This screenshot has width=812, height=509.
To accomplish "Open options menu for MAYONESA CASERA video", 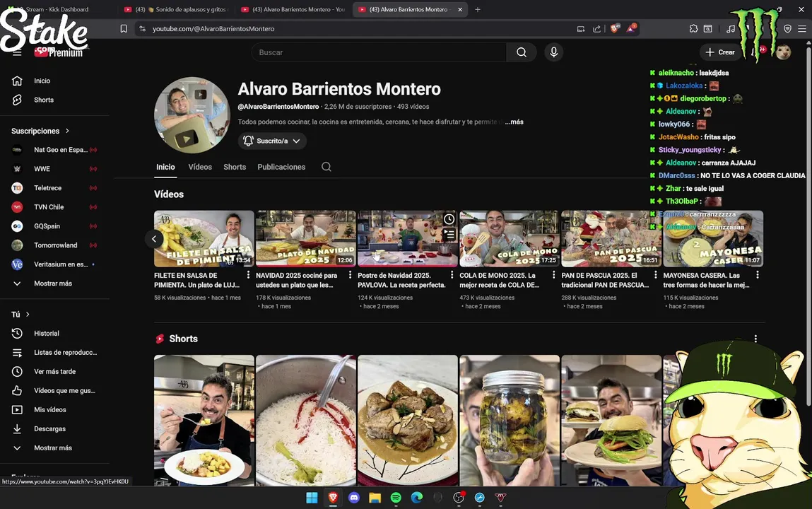I will (758, 275).
